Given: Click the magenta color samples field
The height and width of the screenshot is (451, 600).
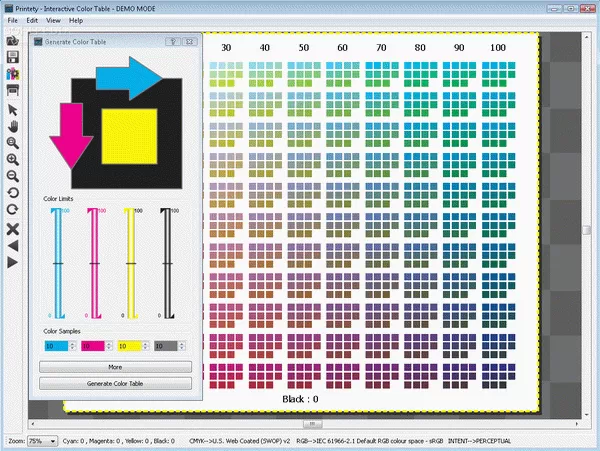Looking at the screenshot, I should pyautogui.click(x=93, y=346).
